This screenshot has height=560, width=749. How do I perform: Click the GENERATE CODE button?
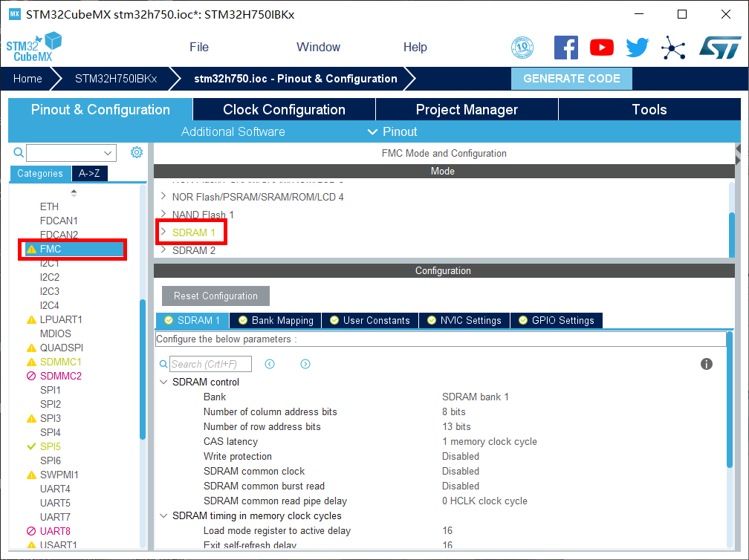(571, 79)
